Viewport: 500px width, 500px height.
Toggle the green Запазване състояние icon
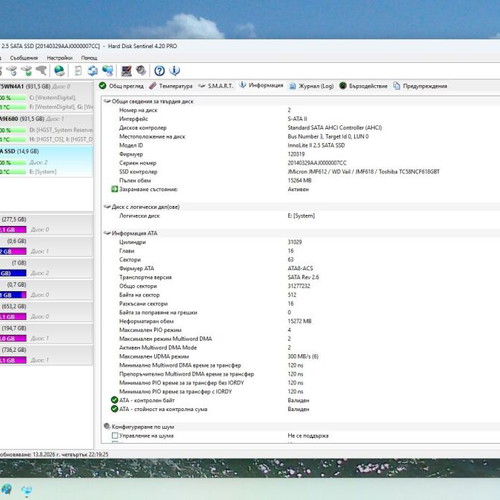(x=114, y=189)
